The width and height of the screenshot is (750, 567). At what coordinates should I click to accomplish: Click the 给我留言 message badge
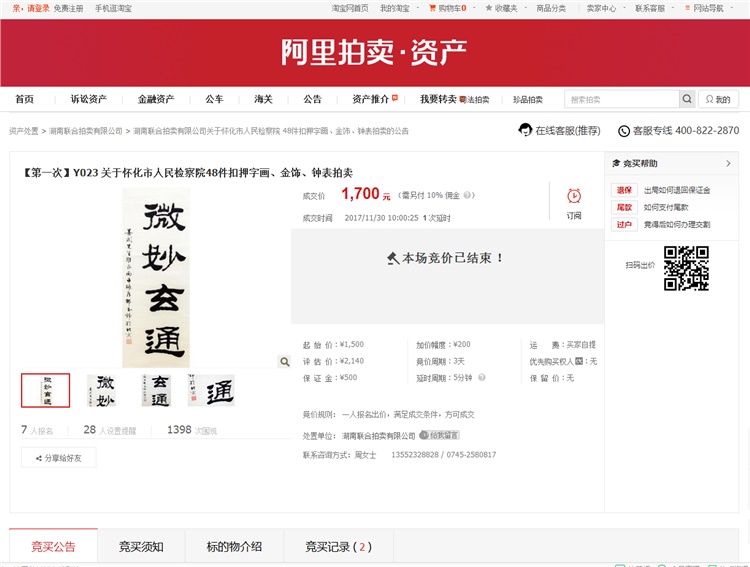coord(440,435)
